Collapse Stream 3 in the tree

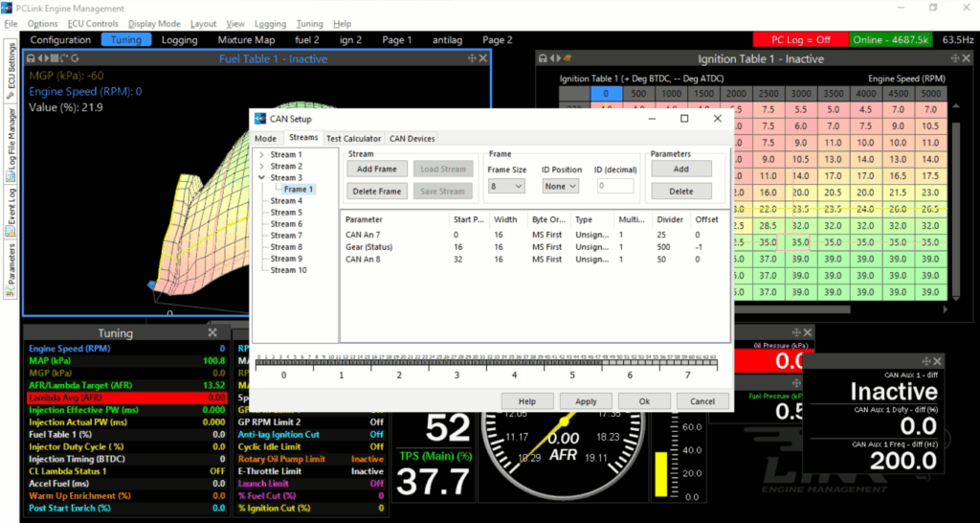point(260,177)
